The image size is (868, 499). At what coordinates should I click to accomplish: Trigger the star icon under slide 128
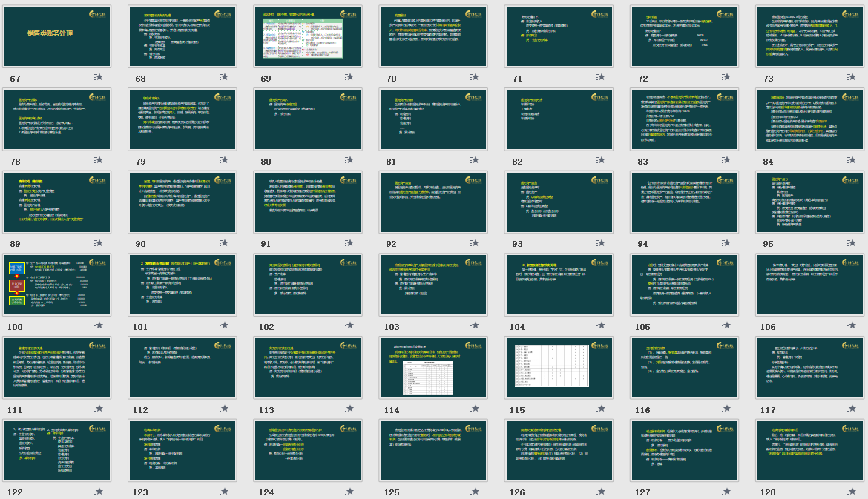coord(852,492)
